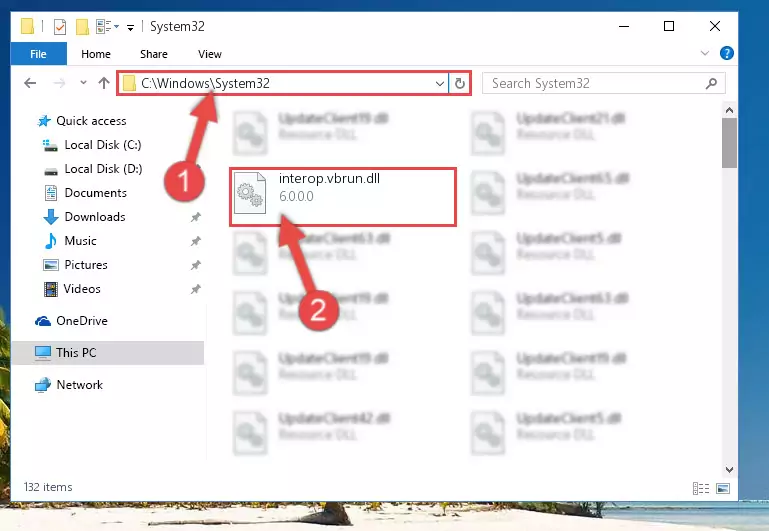Close the System32 window

point(715,26)
